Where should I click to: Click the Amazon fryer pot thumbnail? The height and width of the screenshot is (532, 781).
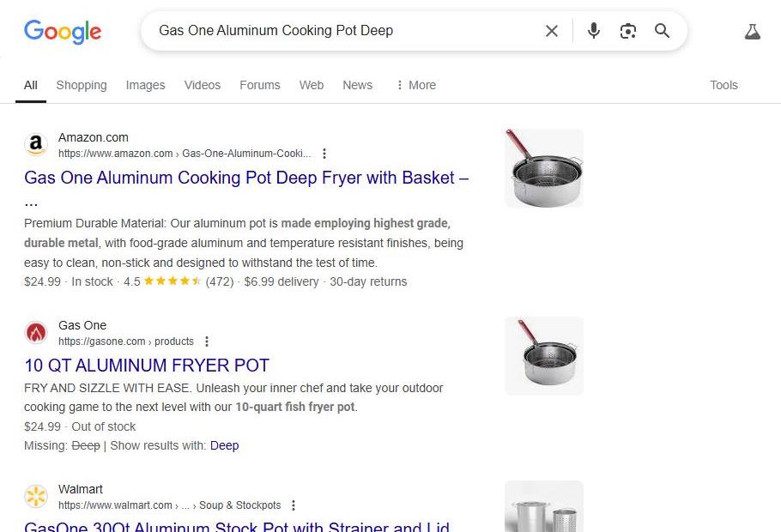tap(544, 168)
